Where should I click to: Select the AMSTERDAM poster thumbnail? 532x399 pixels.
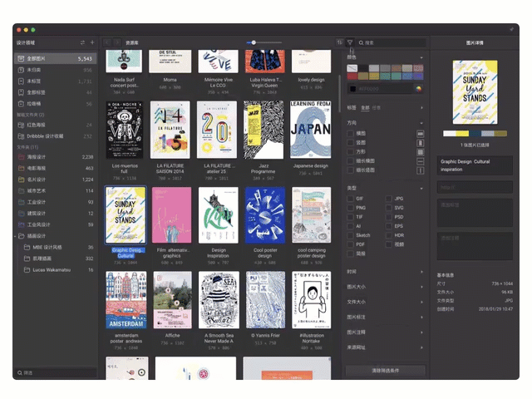click(x=126, y=300)
